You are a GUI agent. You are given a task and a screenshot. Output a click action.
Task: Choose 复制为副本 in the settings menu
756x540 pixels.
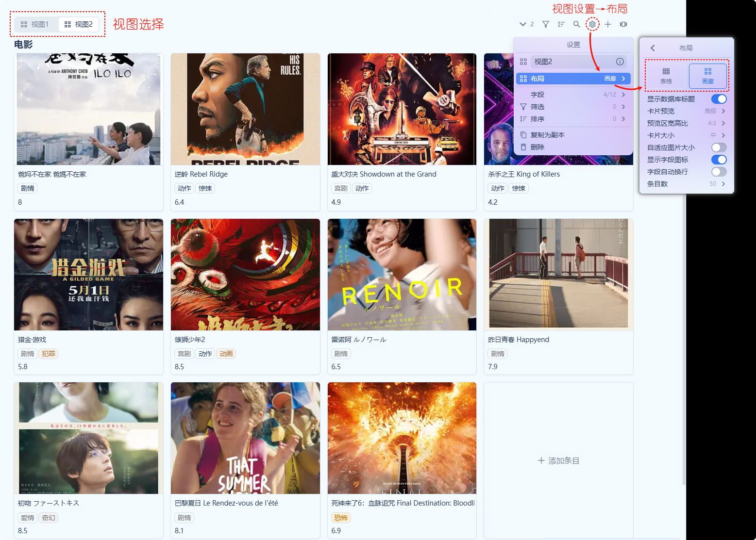[573, 135]
